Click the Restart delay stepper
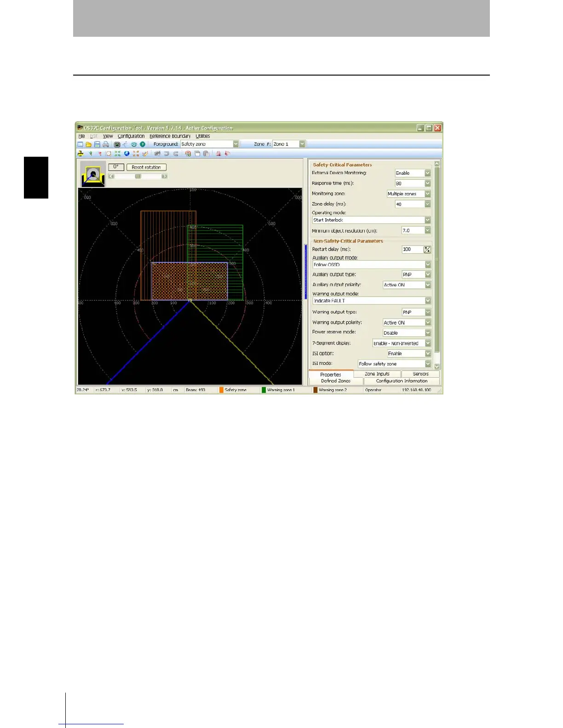 click(x=427, y=250)
